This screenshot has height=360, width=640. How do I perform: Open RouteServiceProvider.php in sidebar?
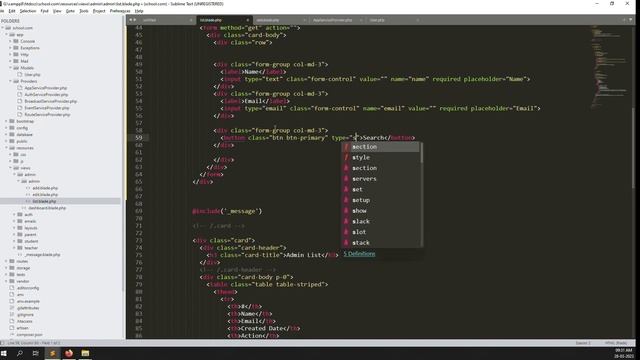pyautogui.click(x=47, y=115)
